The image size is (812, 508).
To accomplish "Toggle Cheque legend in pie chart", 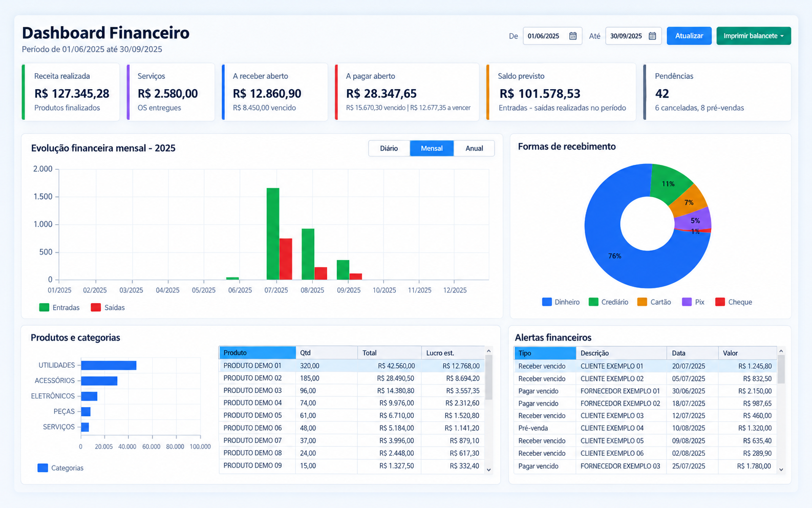I will click(720, 302).
